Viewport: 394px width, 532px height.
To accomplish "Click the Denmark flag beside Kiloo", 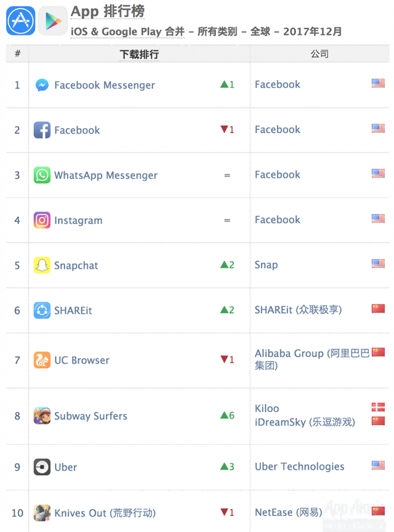I will (x=378, y=407).
